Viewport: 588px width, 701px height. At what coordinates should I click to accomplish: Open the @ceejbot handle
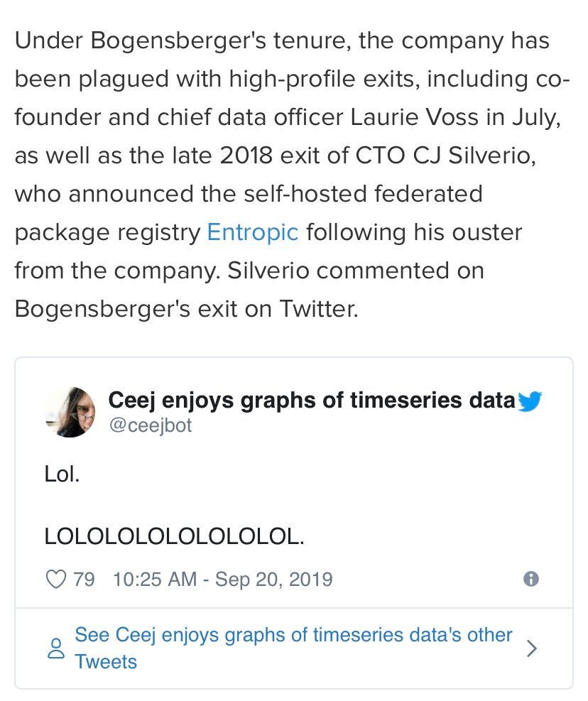click(150, 425)
